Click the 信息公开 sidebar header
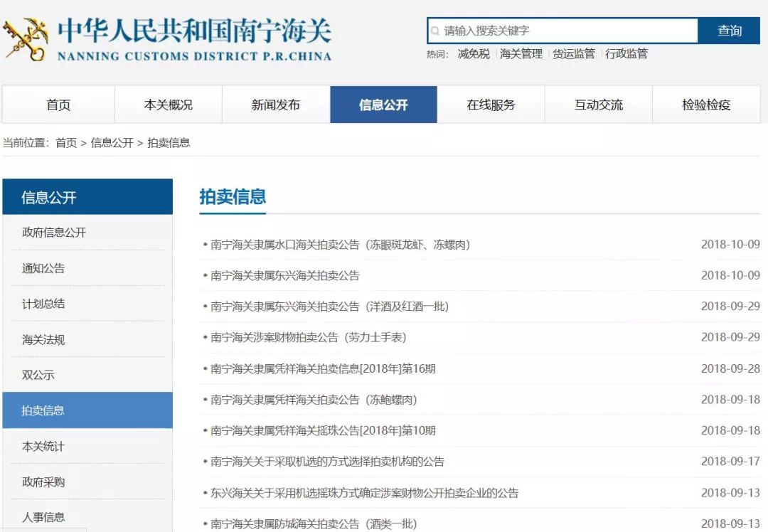Image resolution: width=768 pixels, height=532 pixels. (87, 197)
